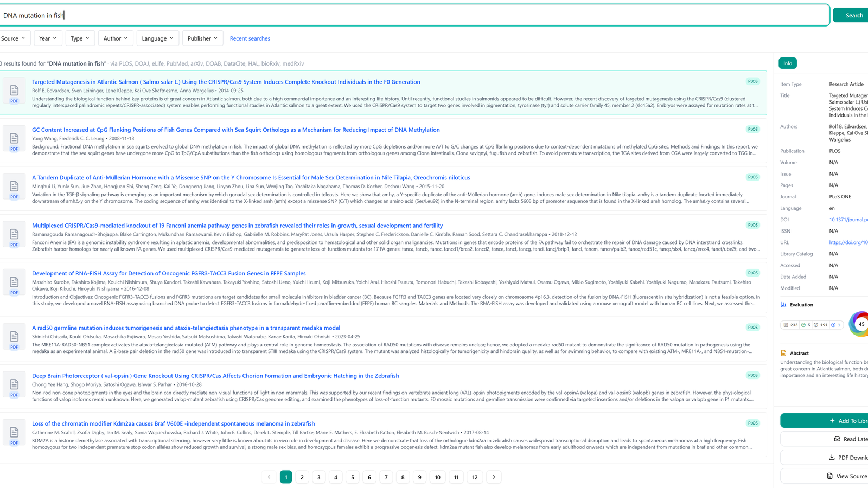Open PDF icon for rad50 germline mutation article
The image size is (868, 488).
[14, 337]
